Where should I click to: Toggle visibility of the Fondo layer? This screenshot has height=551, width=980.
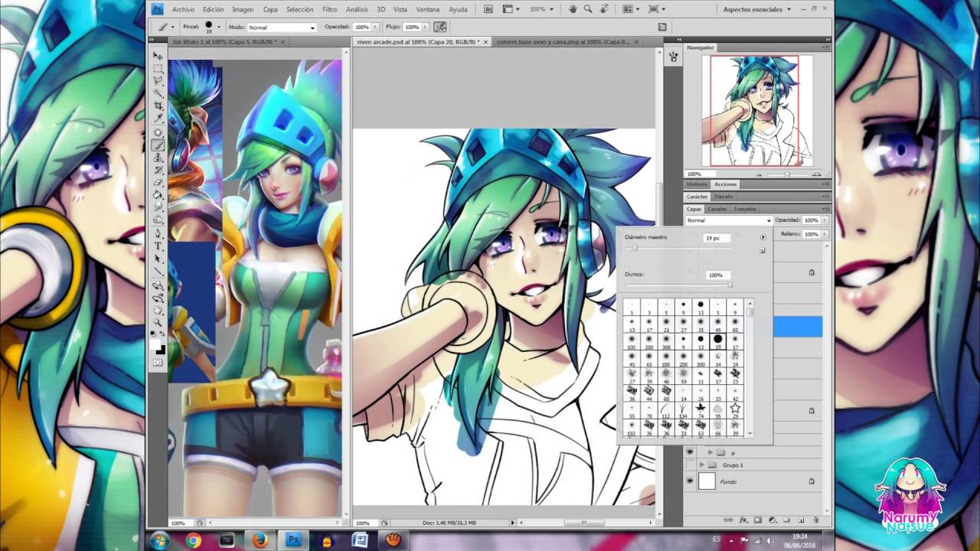pos(690,481)
